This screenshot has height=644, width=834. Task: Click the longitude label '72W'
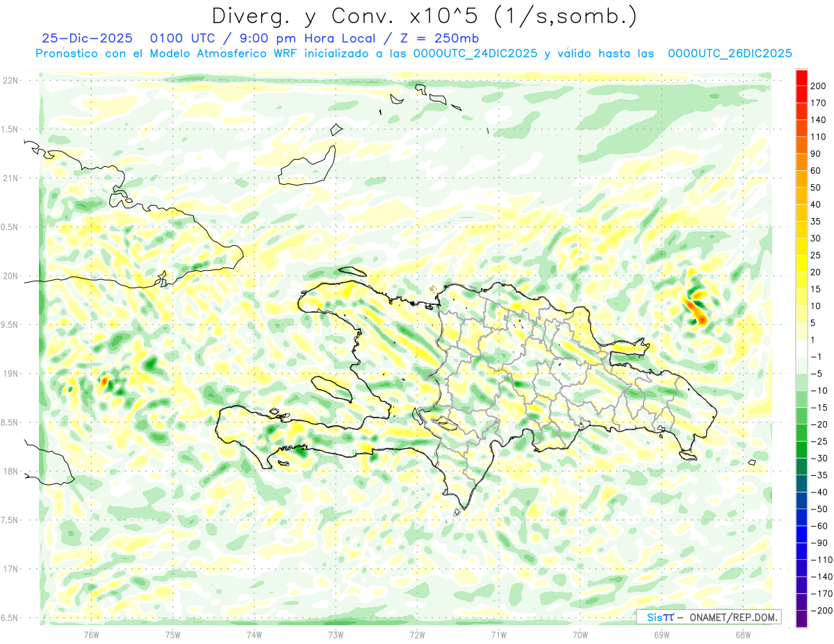[x=417, y=634]
